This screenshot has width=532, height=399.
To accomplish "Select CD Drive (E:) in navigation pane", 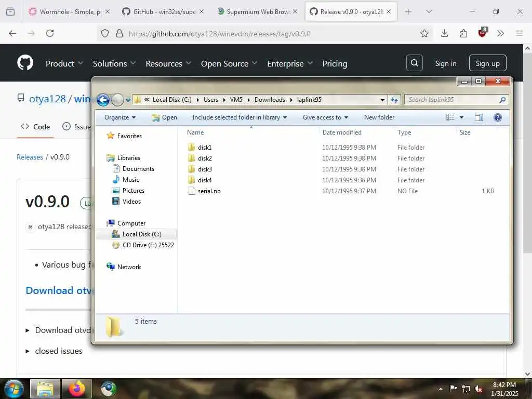I will click(148, 245).
